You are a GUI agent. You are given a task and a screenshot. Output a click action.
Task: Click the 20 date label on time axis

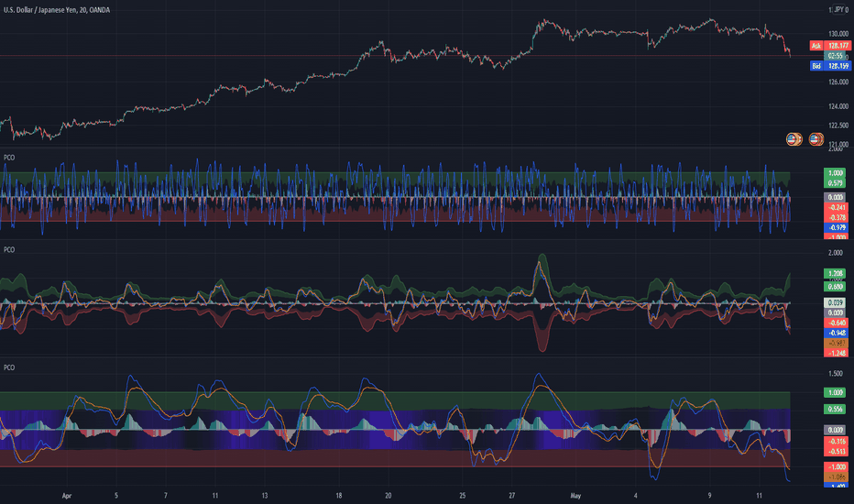389,496
